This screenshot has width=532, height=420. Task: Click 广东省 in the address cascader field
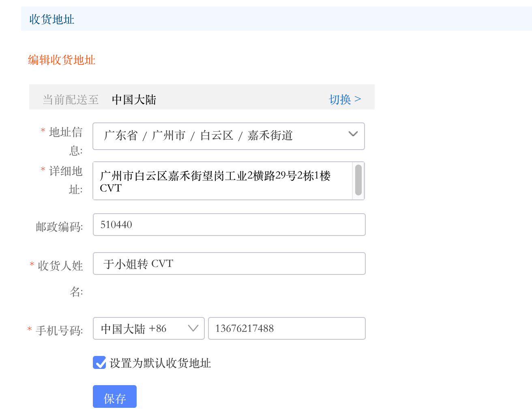tap(121, 135)
